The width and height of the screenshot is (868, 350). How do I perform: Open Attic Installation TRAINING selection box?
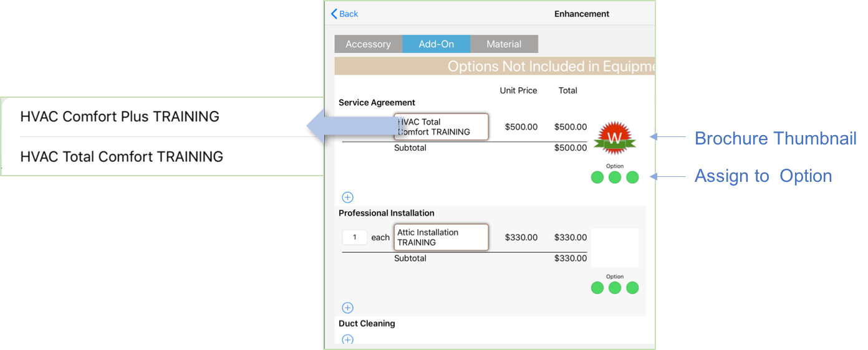coord(441,237)
